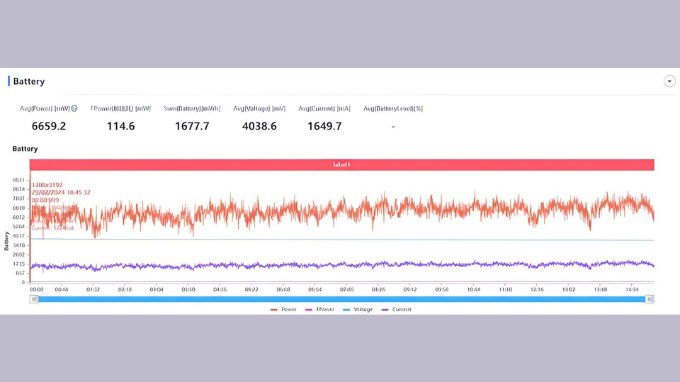The height and width of the screenshot is (382, 680).
Task: Toggle the Power series in the legend
Action: click(x=283, y=309)
